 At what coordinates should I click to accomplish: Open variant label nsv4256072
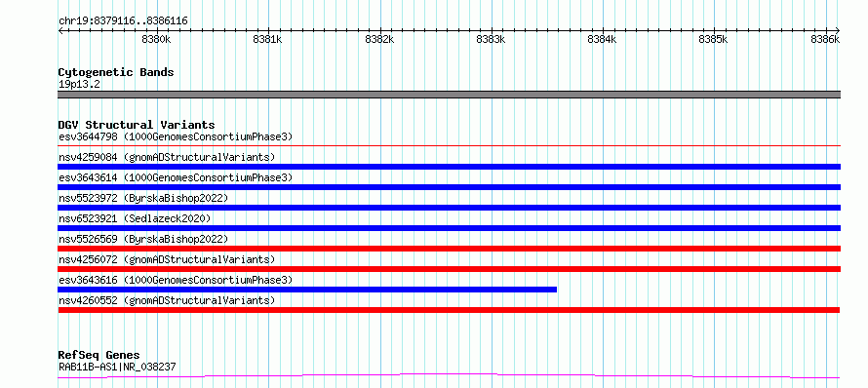tap(167, 259)
